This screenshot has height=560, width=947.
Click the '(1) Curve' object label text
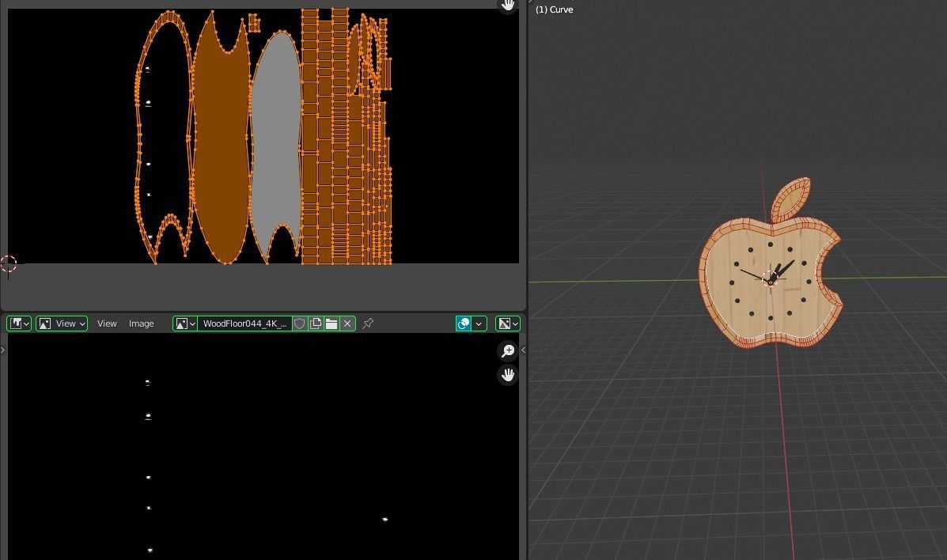pyautogui.click(x=555, y=9)
